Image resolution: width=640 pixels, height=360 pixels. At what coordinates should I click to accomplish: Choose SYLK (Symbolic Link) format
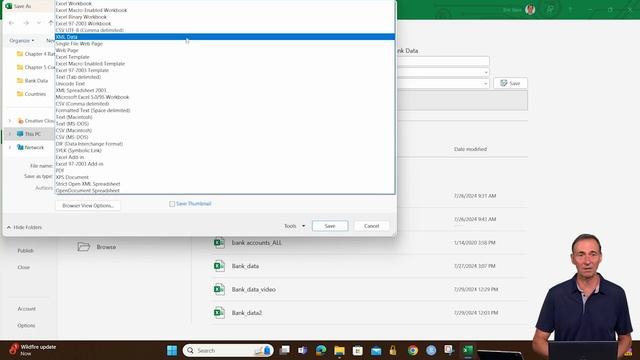pyautogui.click(x=78, y=150)
